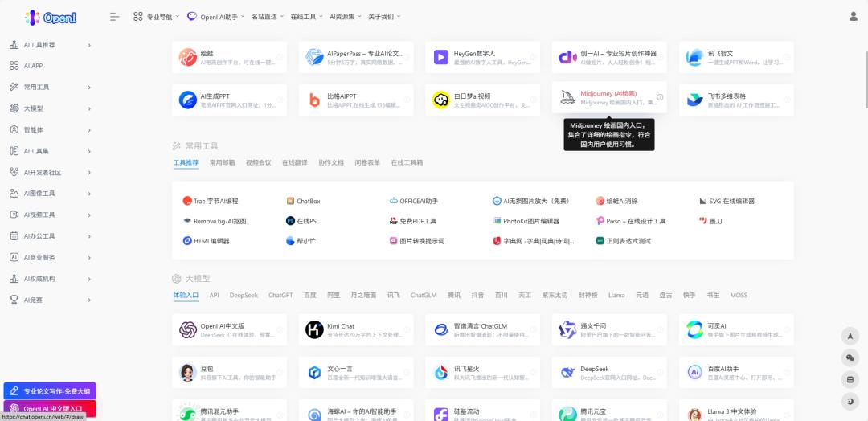The image size is (868, 421).
Task: Select the API tab
Action: [x=215, y=296]
